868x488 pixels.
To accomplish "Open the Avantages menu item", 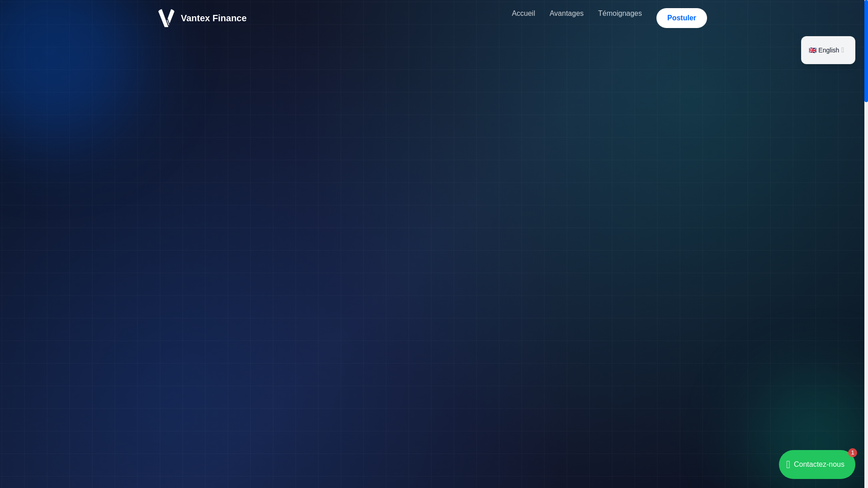I will tap(566, 14).
